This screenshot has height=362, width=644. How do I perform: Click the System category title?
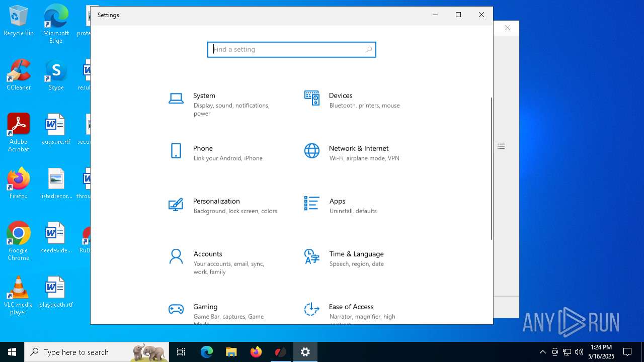point(204,96)
